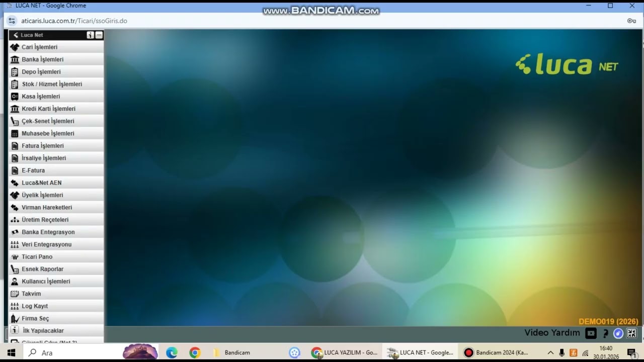Click the DEMO019 (2026) company label
This screenshot has width=644, height=362.
(x=608, y=322)
